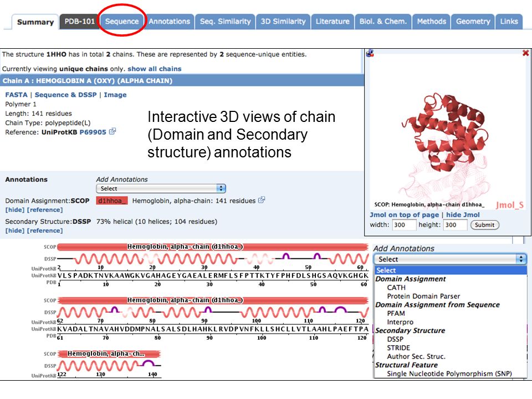
Task: Click the Image link for Chain A
Action: coord(115,95)
